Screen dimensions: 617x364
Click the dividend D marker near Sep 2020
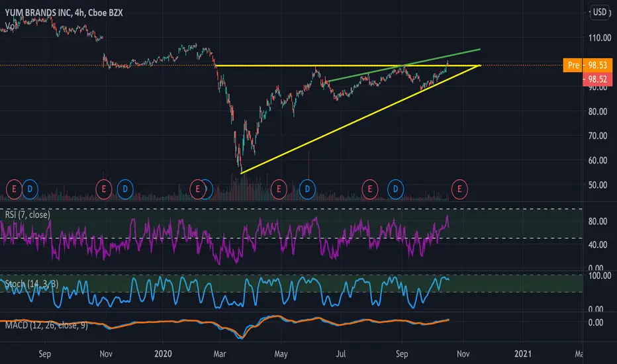tap(395, 189)
